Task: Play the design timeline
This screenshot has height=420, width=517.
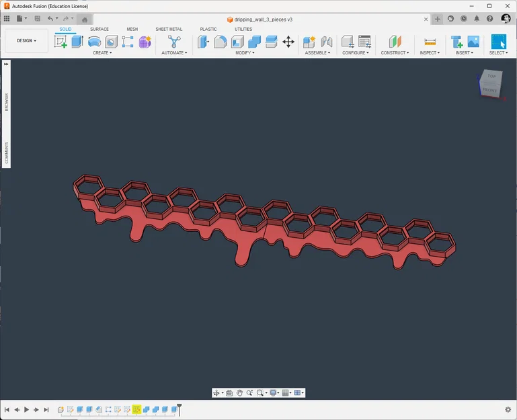Action: click(26, 409)
